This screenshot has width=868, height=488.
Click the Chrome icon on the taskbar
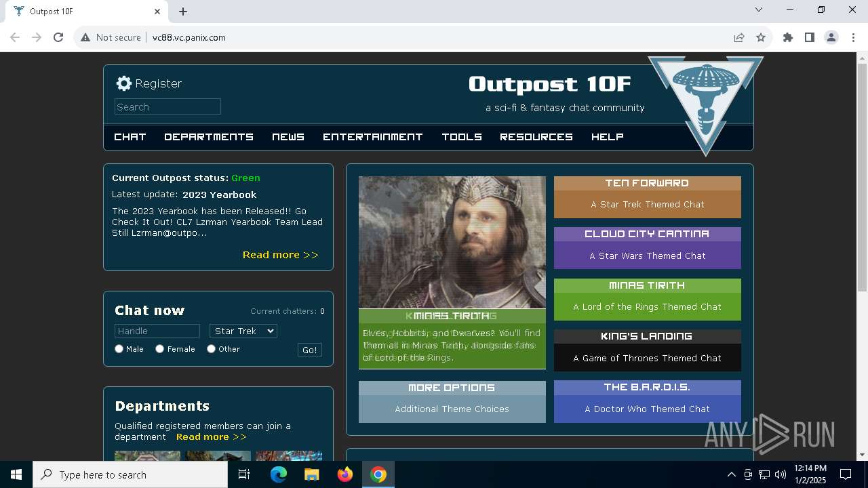coord(378,474)
